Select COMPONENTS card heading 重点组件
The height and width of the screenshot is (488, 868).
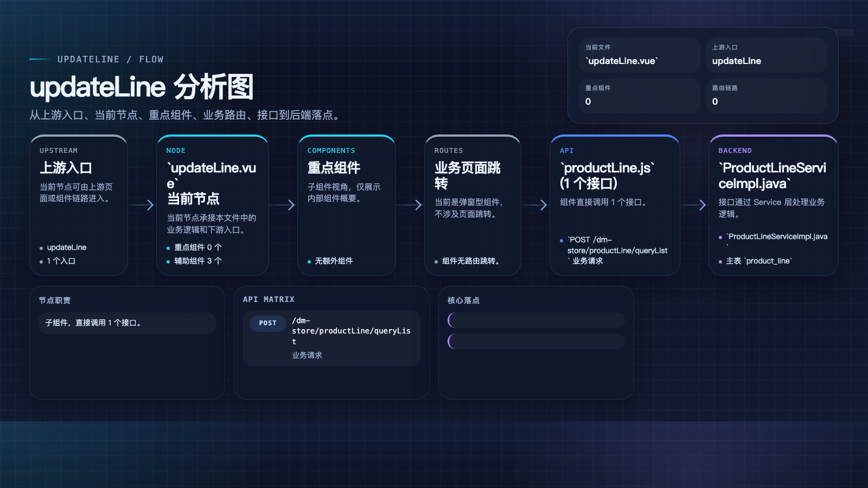pos(334,168)
